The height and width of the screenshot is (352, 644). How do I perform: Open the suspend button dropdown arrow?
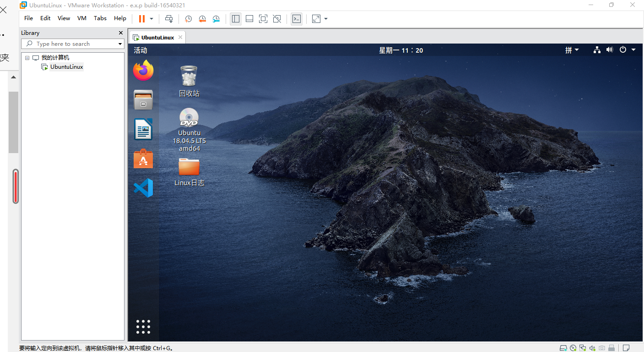pyautogui.click(x=151, y=19)
